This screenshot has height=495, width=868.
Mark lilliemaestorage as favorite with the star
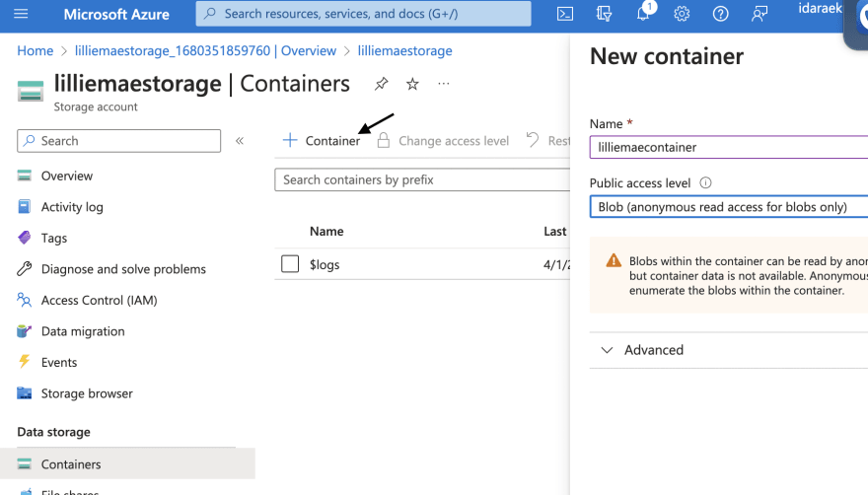click(412, 84)
